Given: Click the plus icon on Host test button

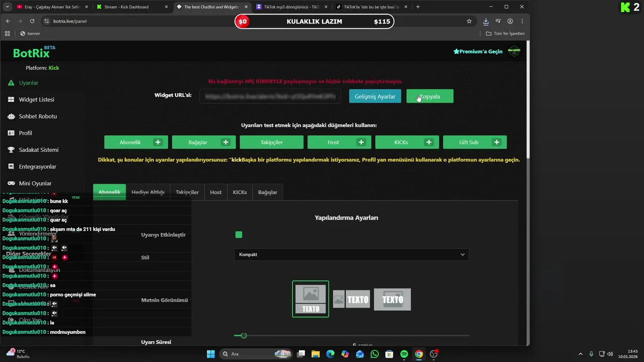Looking at the screenshot, I should click(361, 142).
